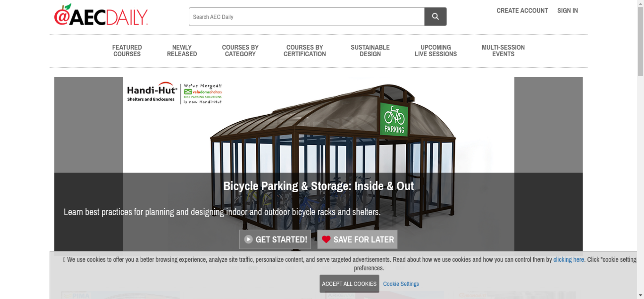Viewport: 644px width, 299px height.
Task: Click the heart icon on Save For Later
Action: pos(326,239)
